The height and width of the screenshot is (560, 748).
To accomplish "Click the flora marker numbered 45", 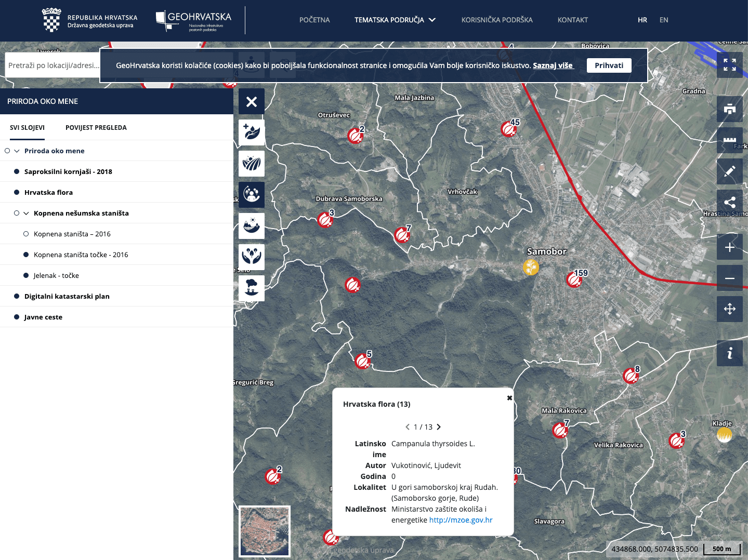I will pyautogui.click(x=509, y=128).
